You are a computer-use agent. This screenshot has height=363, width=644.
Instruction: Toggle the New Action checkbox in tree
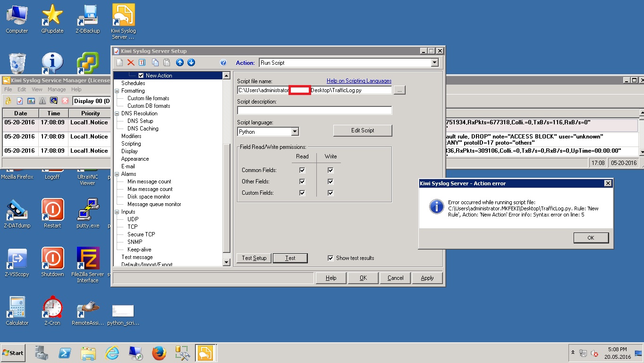141,76
